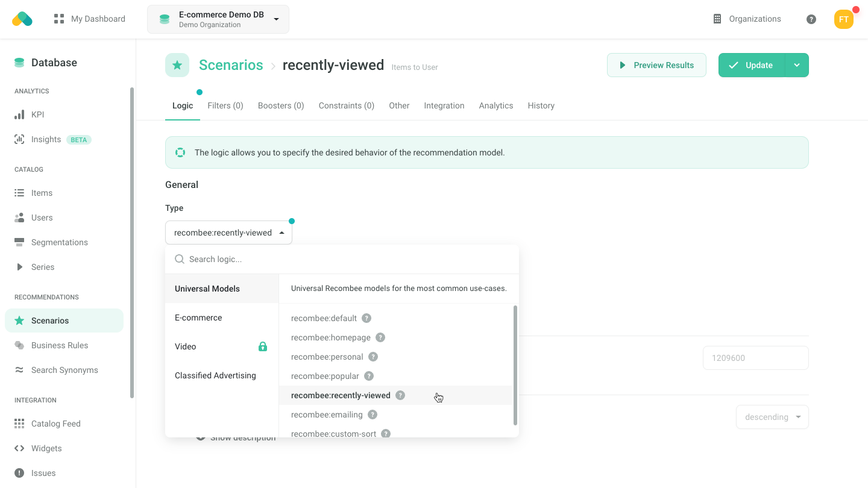Viewport: 868px width, 488px height.
Task: Click the left sidebar scrollbar
Action: tap(132, 242)
